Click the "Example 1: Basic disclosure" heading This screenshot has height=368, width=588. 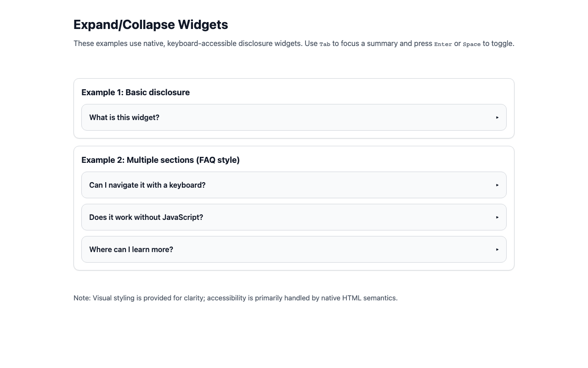[136, 92]
